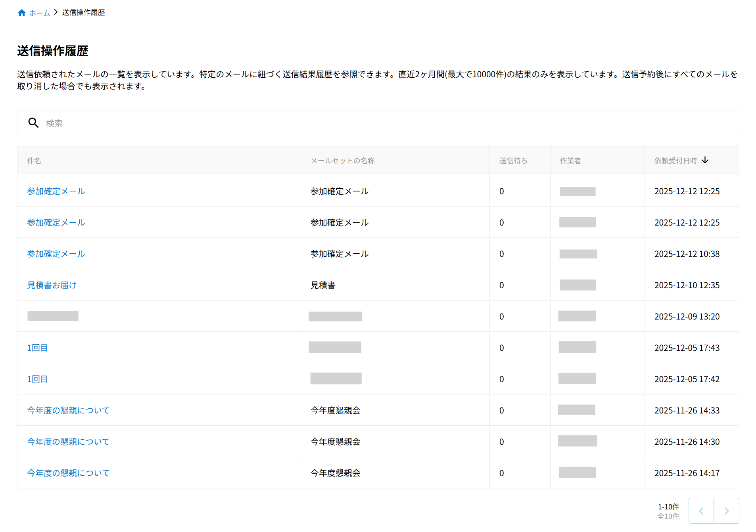The width and height of the screenshot is (756, 532).
Task: Open 今年度の懇親について from 14:17
Action: point(68,473)
